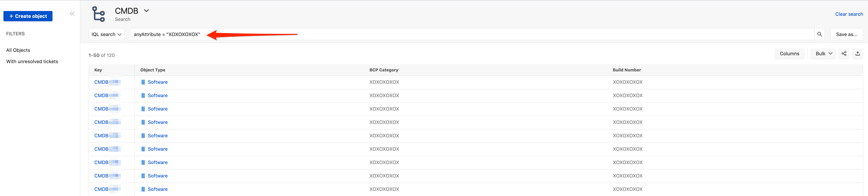Expand the CMDB schema chevron dropdown
The image size is (868, 196).
click(x=146, y=11)
